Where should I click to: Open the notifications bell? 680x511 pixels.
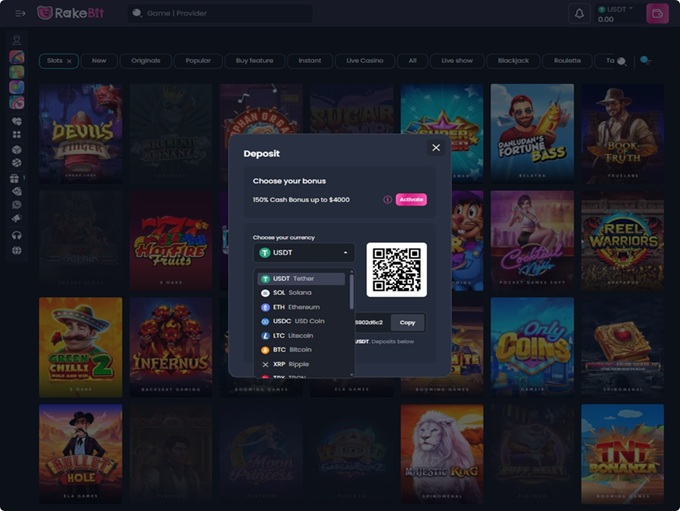pyautogui.click(x=579, y=14)
